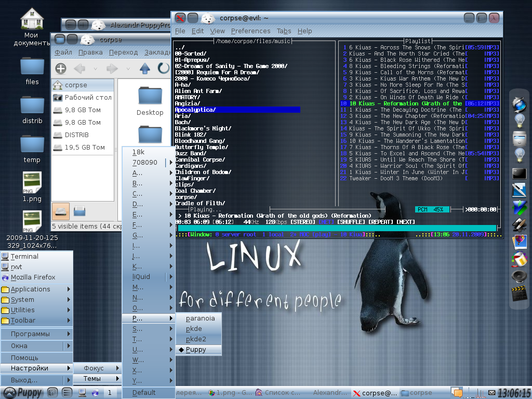
Task: Click the Firefox taskbar launcher icon
Action: [x=96, y=393]
